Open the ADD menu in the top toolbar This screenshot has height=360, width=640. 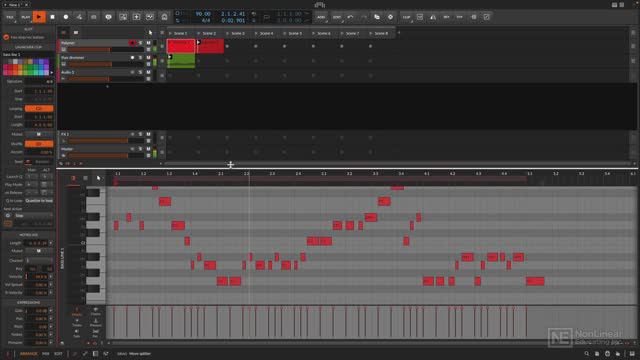click(x=321, y=17)
